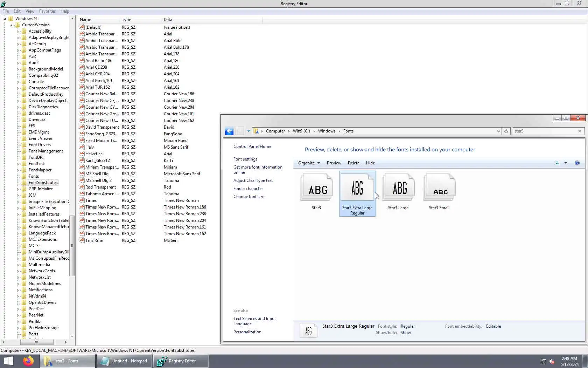Viewport: 588px width, 368px height.
Task: Focus the star3 search field
Action: point(545,131)
